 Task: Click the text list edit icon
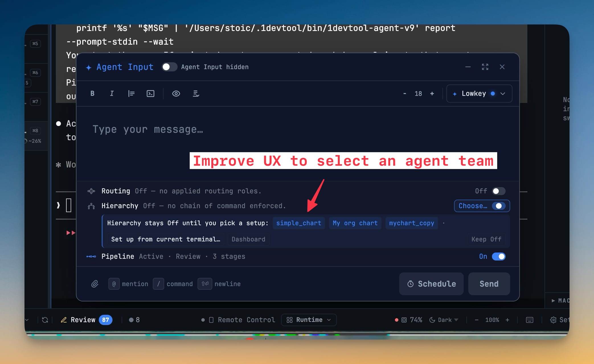pos(196,94)
